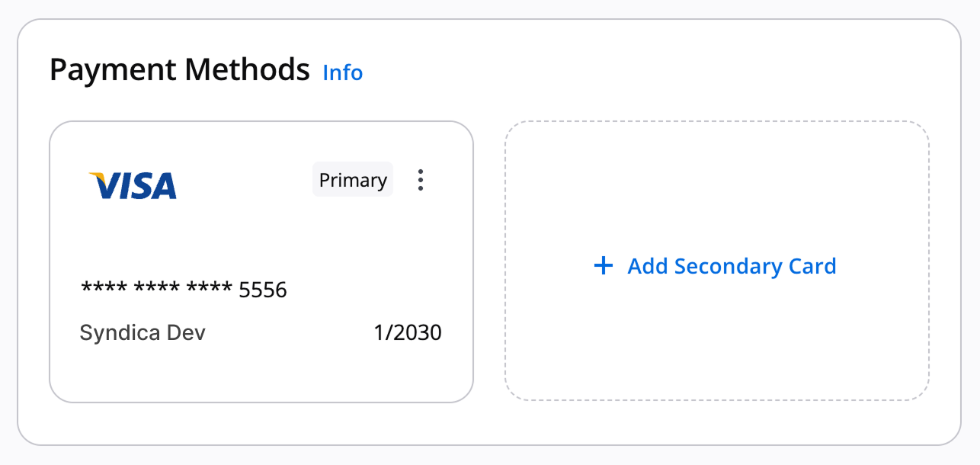Viewport: 980px width, 465px height.
Task: Click the Payment Methods heading
Action: [181, 69]
